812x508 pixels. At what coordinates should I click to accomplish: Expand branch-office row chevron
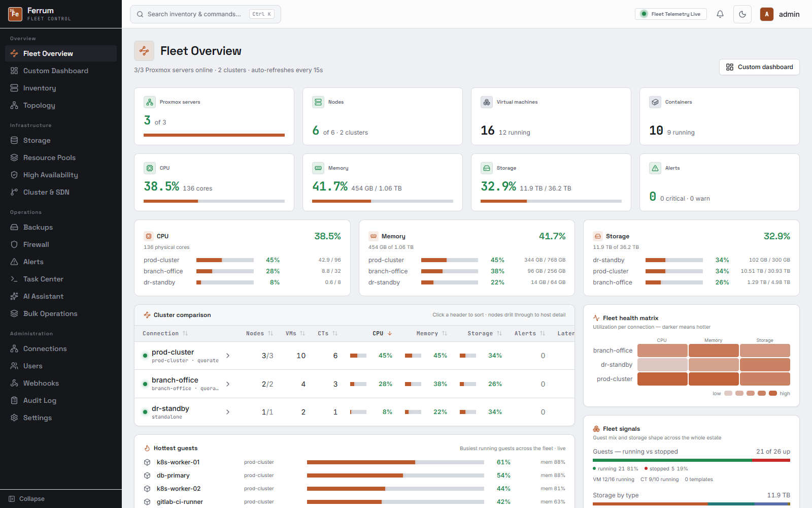tap(228, 384)
